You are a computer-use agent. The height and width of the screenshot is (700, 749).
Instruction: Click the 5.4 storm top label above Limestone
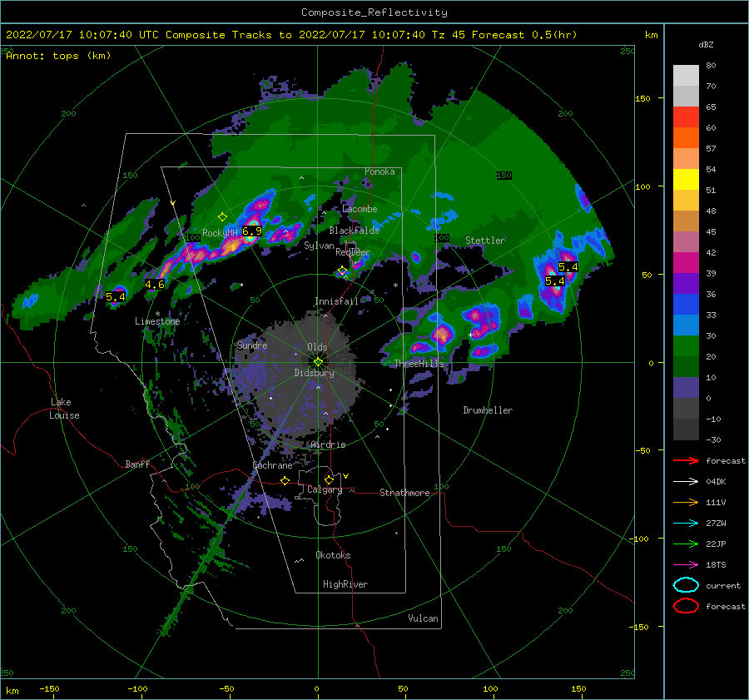tap(115, 296)
